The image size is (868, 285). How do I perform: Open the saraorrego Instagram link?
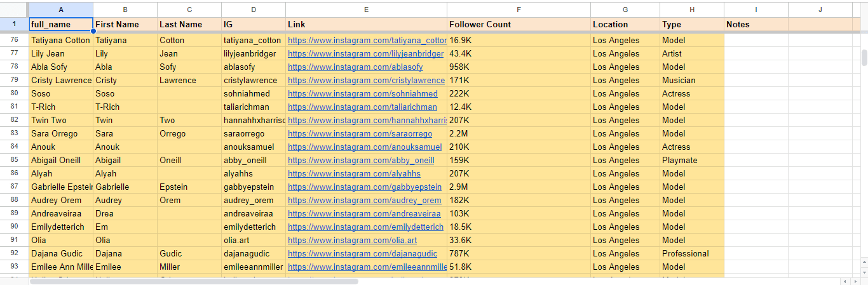(360, 134)
